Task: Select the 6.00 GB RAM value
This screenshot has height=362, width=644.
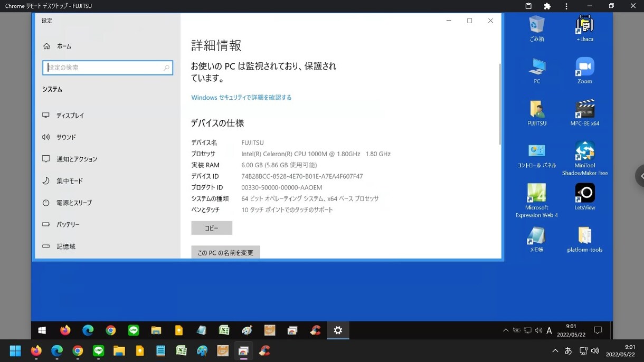Action: (x=279, y=165)
